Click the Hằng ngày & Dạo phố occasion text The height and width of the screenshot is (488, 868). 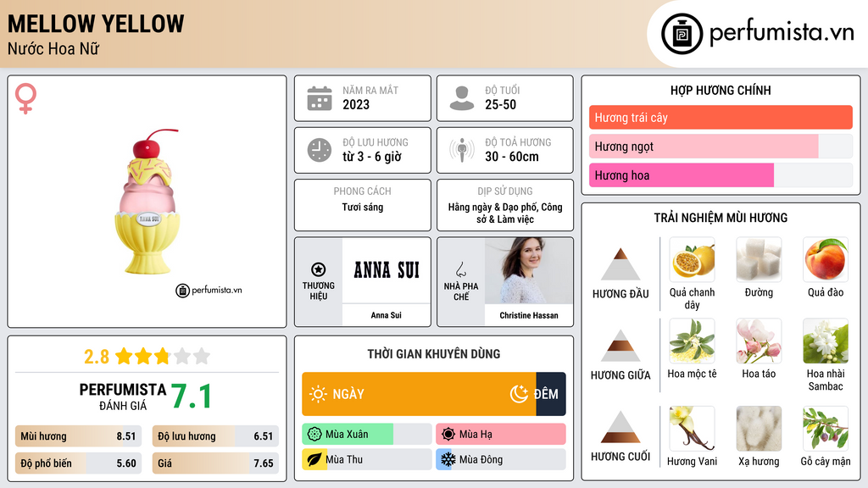(505, 213)
